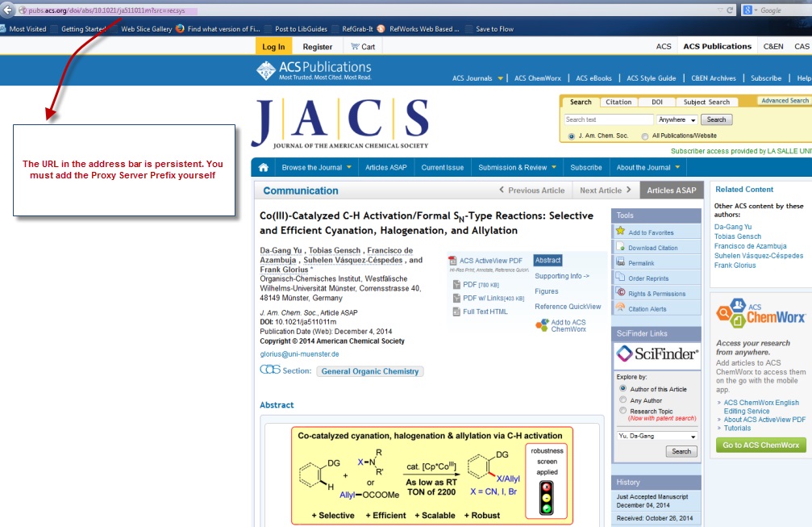The width and height of the screenshot is (812, 527).
Task: Click the Citation Alerts icon
Action: [x=620, y=307]
